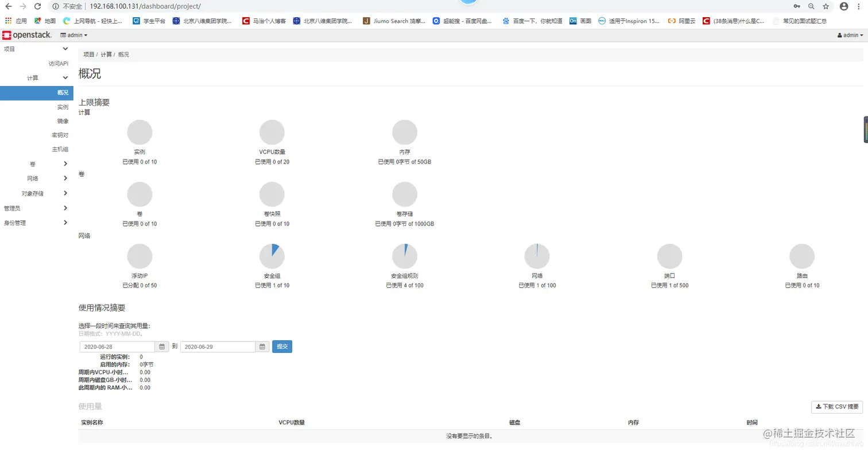The image size is (868, 452).
Task: Click the 端口 usage pie chart
Action: 669,256
